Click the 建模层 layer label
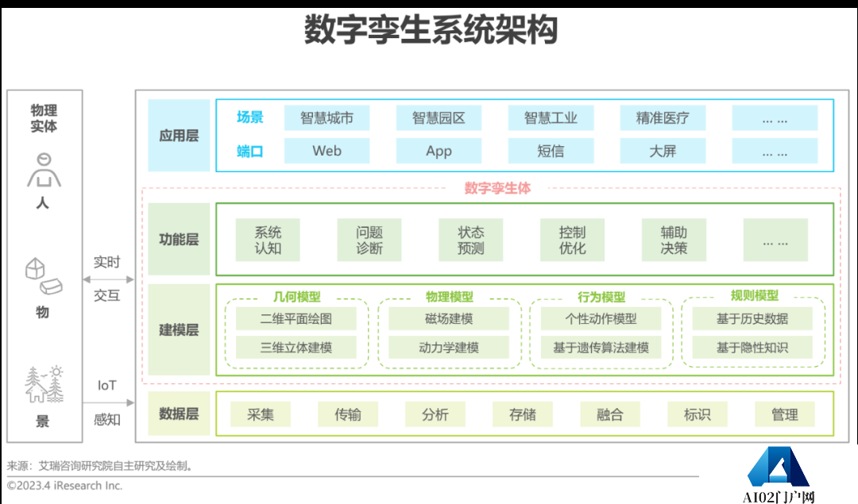Image resolution: width=858 pixels, height=504 pixels. click(179, 329)
